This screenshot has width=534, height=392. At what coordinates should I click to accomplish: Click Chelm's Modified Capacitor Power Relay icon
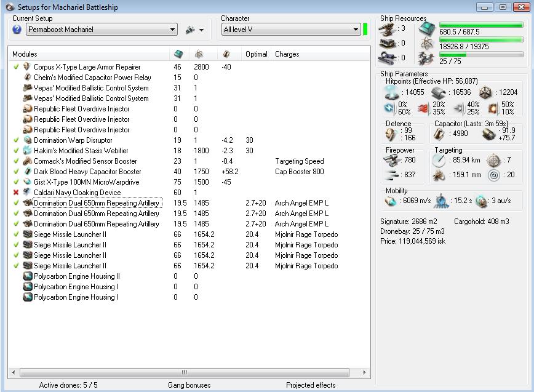(27, 78)
